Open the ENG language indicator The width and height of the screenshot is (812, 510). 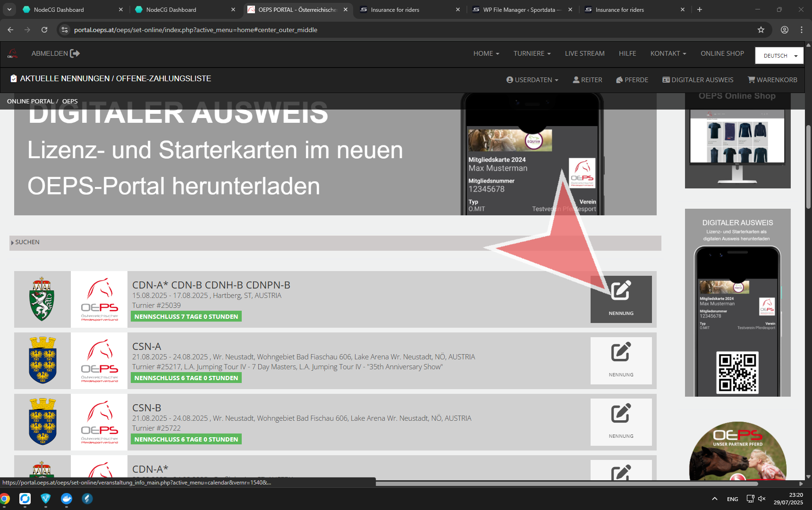coord(733,499)
